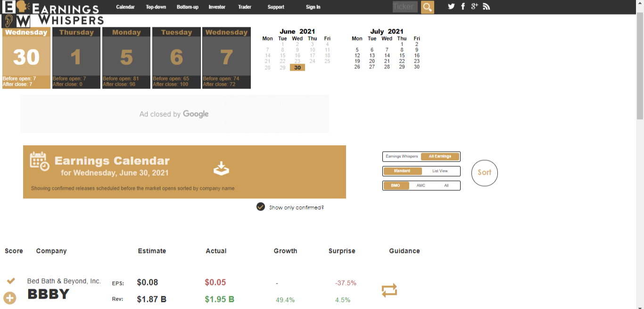Click the Surprise column header
This screenshot has width=644, height=309.
click(x=342, y=251)
